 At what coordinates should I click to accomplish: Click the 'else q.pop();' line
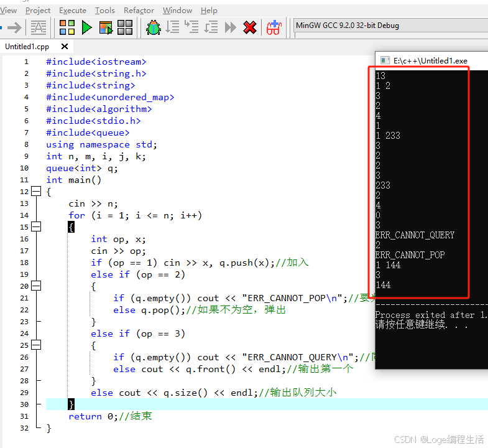point(200,310)
